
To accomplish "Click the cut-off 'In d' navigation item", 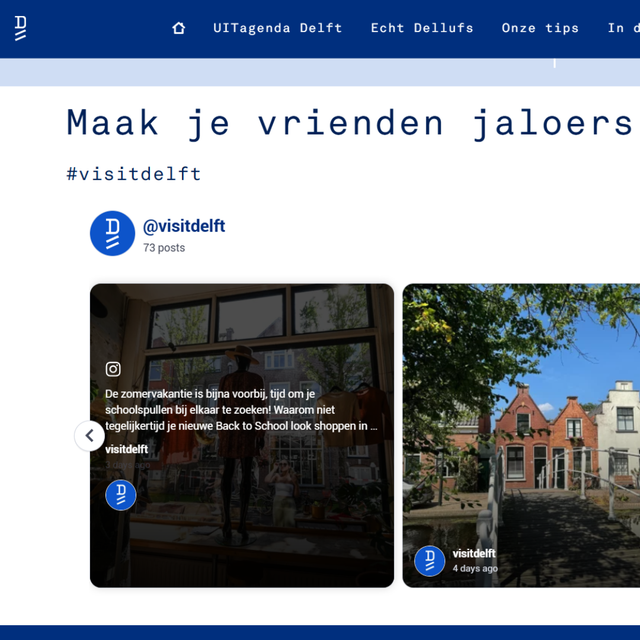I will click(x=622, y=28).
